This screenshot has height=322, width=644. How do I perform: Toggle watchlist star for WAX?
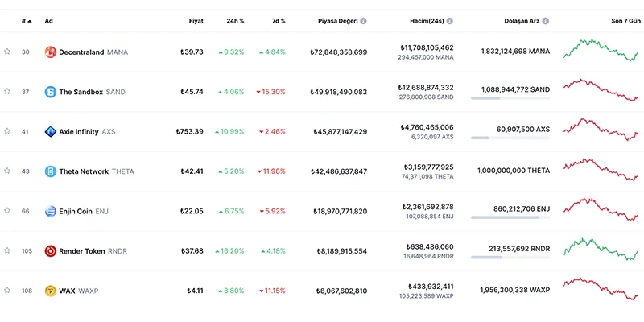coord(7,291)
